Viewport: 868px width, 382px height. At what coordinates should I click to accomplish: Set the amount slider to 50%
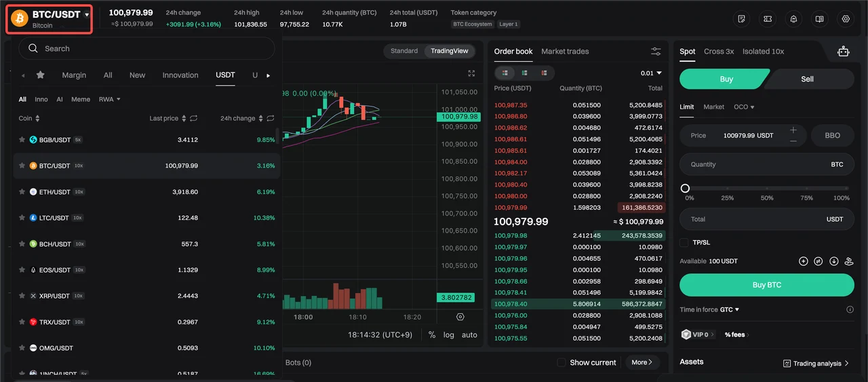coord(766,189)
